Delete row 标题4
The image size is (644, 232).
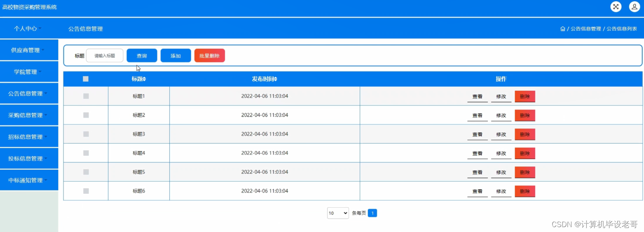pyautogui.click(x=525, y=153)
